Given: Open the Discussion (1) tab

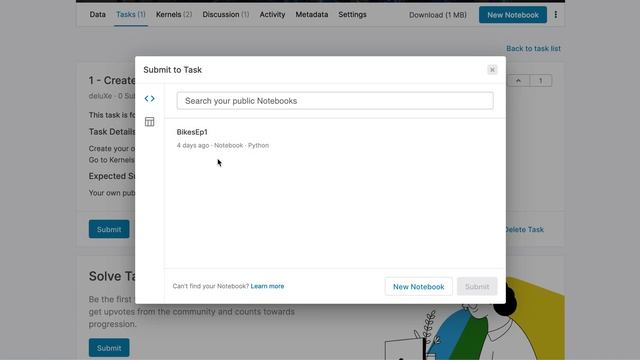Looking at the screenshot, I should click(x=226, y=14).
